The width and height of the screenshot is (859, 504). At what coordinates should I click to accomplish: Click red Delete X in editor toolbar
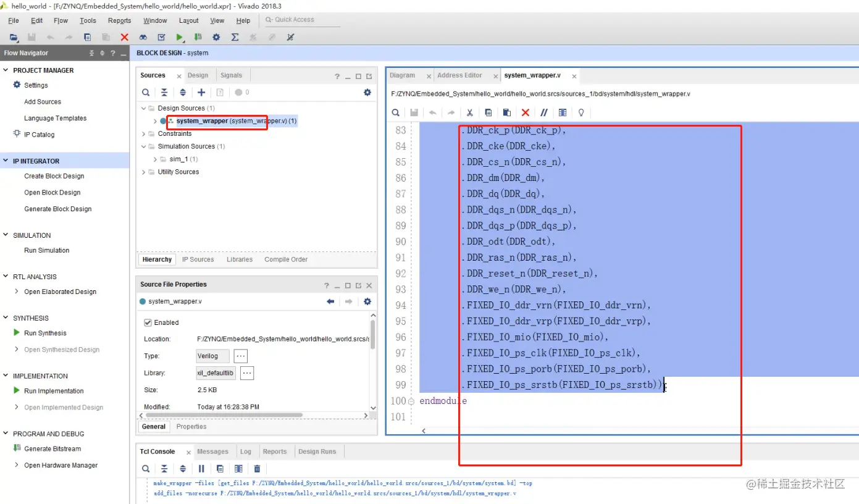point(525,112)
